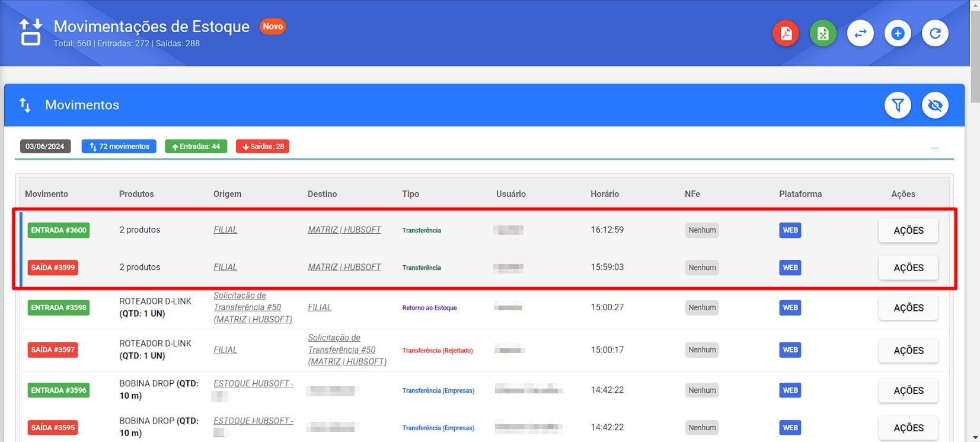
Task: Open movement ENTRADA #3600
Action: [59, 230]
